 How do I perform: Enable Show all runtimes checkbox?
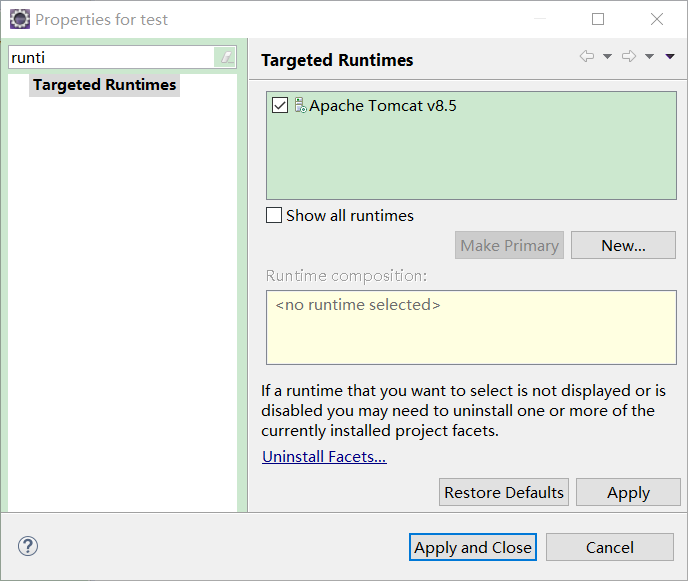tap(274, 215)
